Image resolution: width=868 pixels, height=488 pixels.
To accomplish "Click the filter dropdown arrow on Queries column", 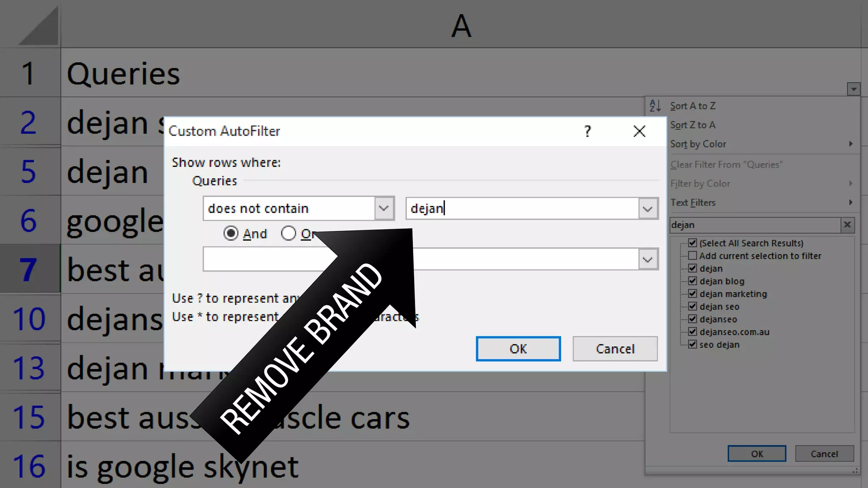I will coord(854,89).
